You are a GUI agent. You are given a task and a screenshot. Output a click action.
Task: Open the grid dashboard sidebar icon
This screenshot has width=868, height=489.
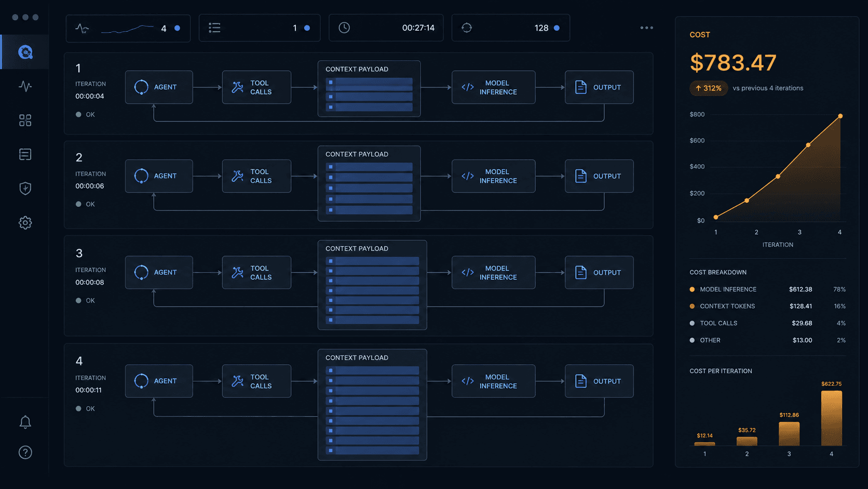click(x=25, y=121)
